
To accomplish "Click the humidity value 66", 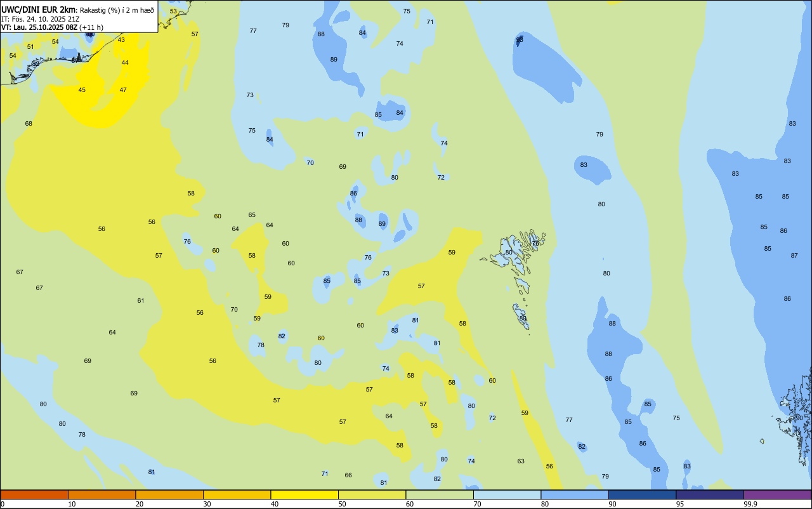I will 348,475.
